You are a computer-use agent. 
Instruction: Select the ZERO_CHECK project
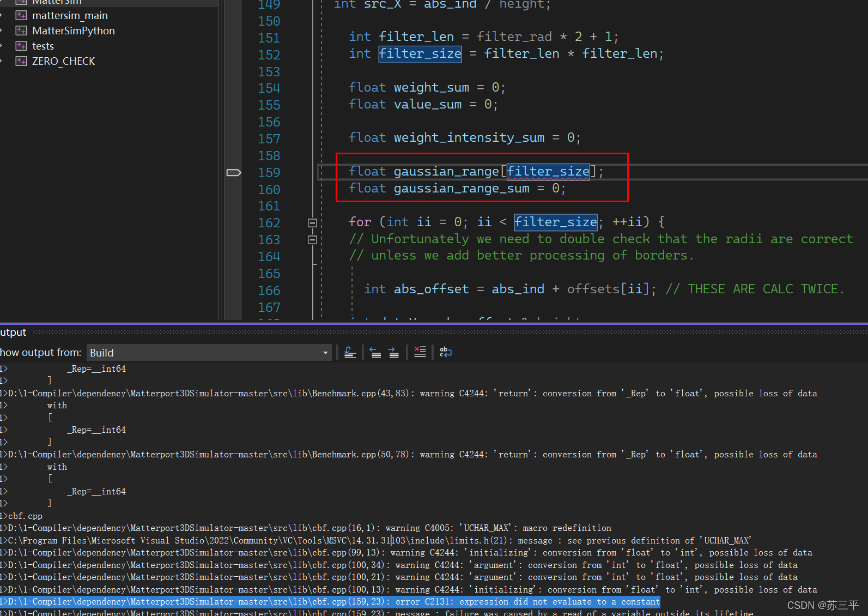click(x=63, y=61)
